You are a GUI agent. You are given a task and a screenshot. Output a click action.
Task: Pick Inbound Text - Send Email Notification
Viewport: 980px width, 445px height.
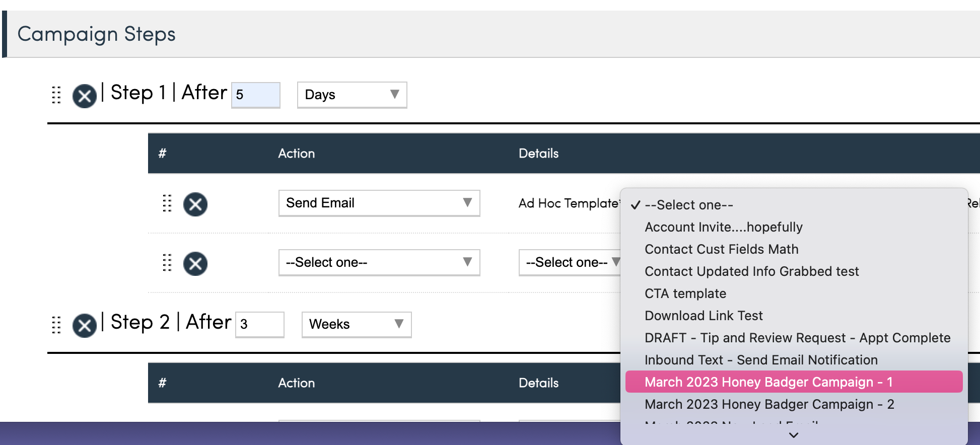(x=761, y=360)
